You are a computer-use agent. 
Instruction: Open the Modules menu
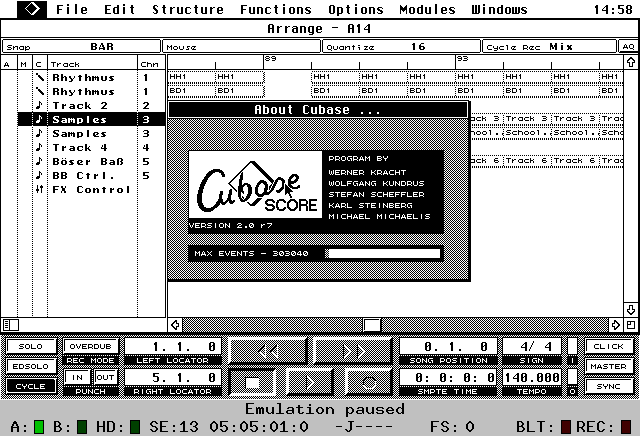tap(427, 9)
